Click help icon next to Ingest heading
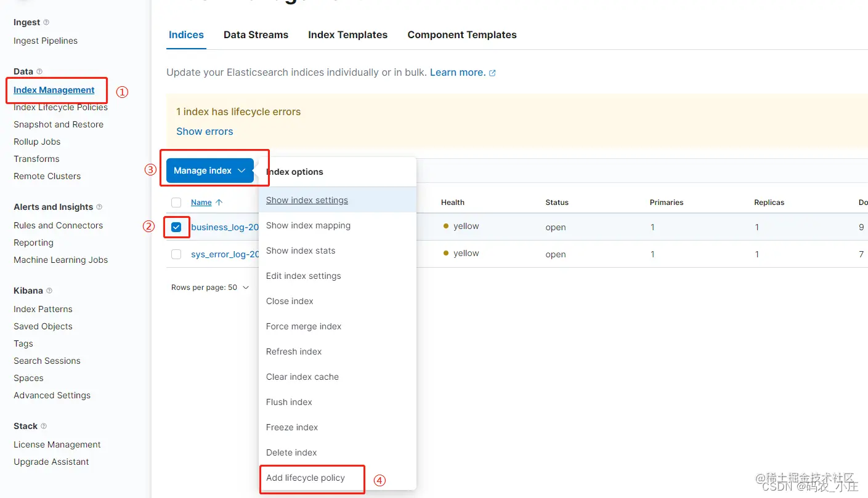Screen dimensions: 868x498 tap(46, 22)
